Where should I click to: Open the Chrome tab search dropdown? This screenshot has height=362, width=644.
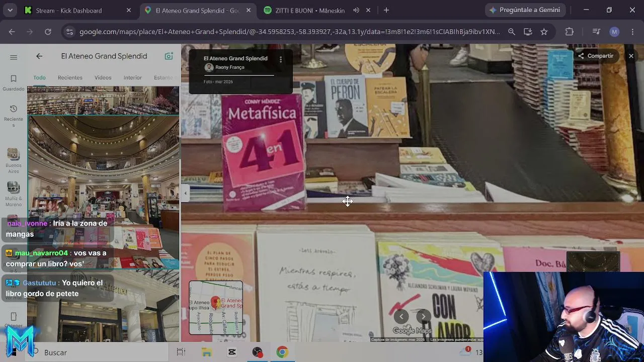click(10, 10)
